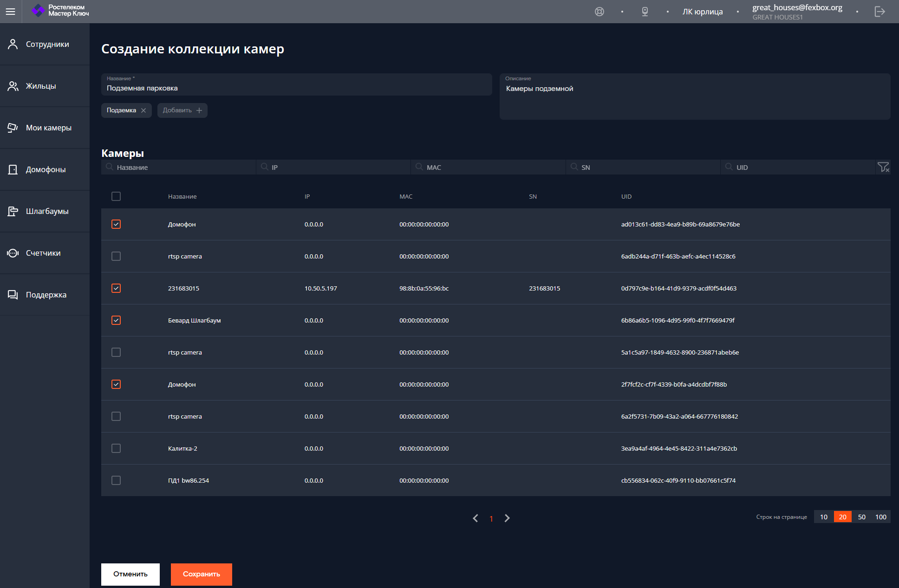Go to next page with right chevron
The height and width of the screenshot is (588, 899).
click(x=507, y=518)
